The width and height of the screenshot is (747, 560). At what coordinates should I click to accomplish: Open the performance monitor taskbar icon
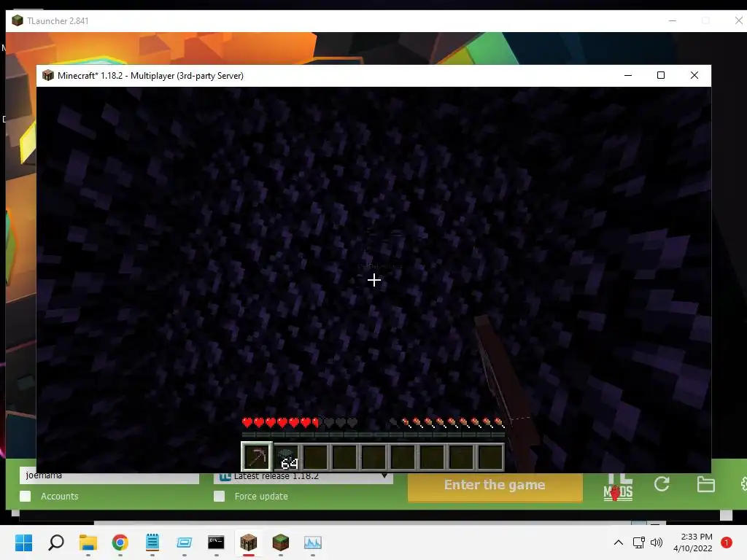pos(312,542)
